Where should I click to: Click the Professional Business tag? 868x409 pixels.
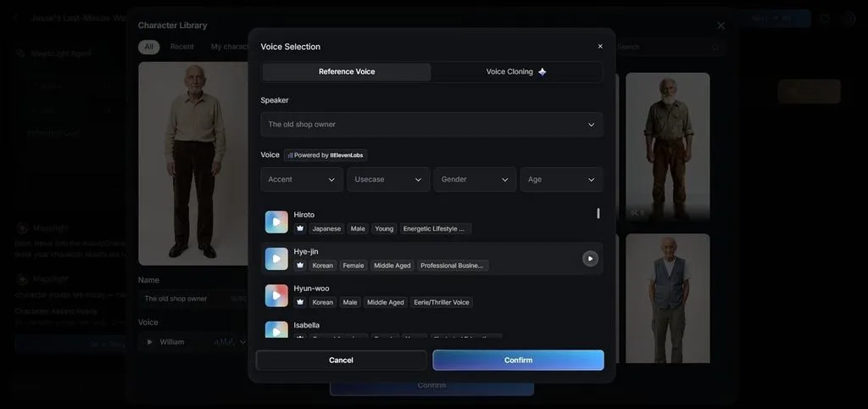tap(453, 266)
